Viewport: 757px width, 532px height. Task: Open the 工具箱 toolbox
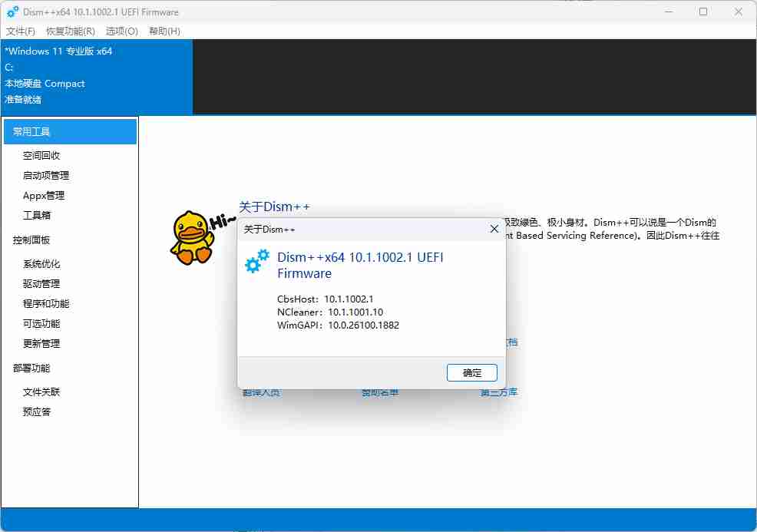pyautogui.click(x=38, y=215)
